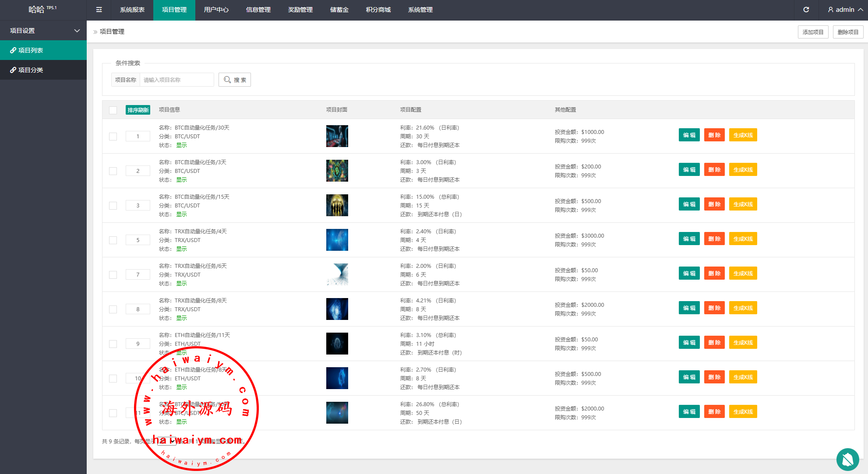Select checkbox for TRX自动量化任务/6天 row

[x=113, y=274]
